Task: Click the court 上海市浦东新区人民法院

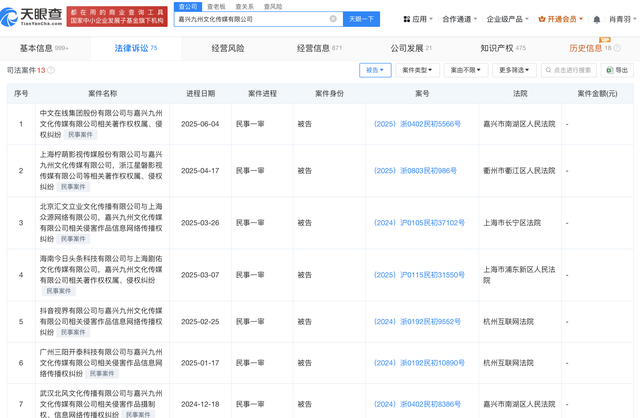Action: 519,275
